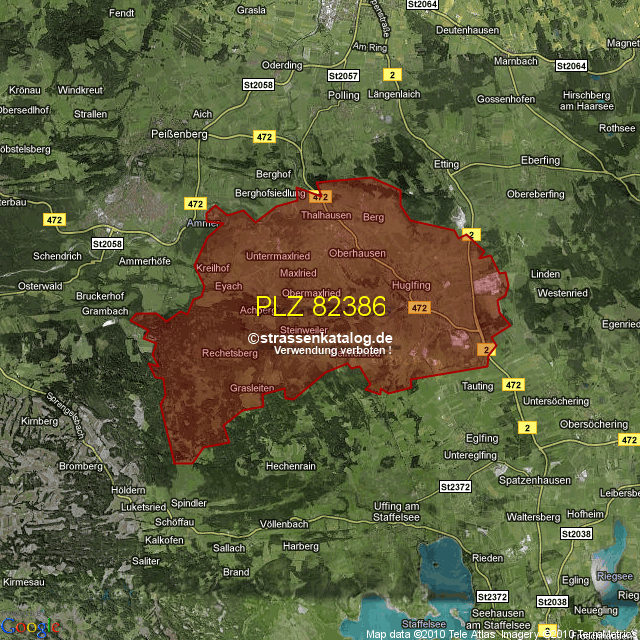This screenshot has height=640, width=640.
Task: Click the St2372 shield above Uffing
Action: [x=454, y=486]
